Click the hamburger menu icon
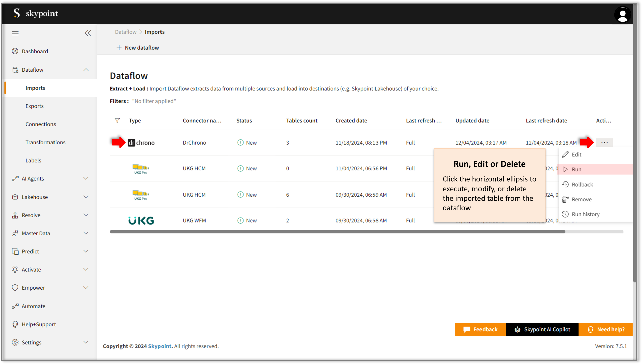Screen dimensions: 642x364 point(15,33)
